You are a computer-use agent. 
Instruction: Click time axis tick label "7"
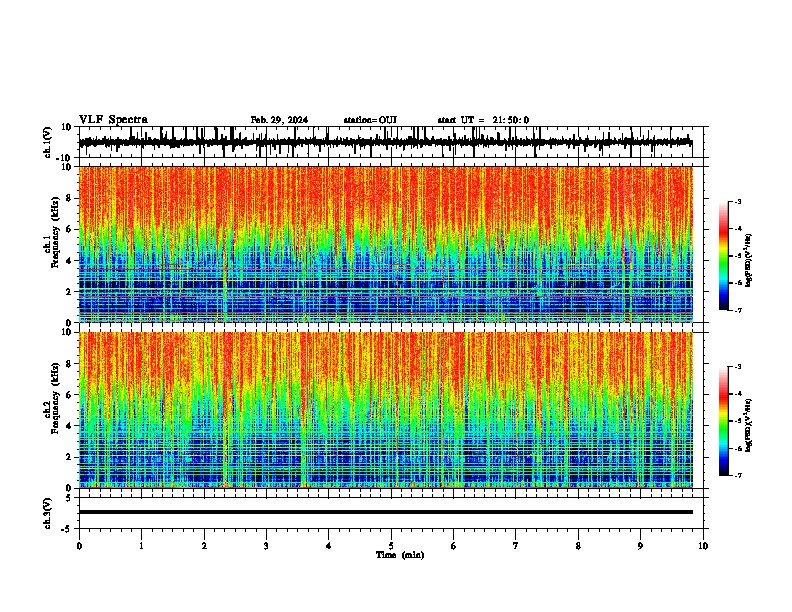(516, 546)
